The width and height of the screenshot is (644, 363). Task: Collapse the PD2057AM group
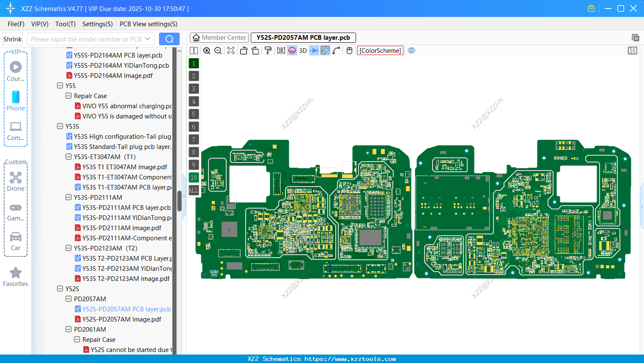coord(68,299)
